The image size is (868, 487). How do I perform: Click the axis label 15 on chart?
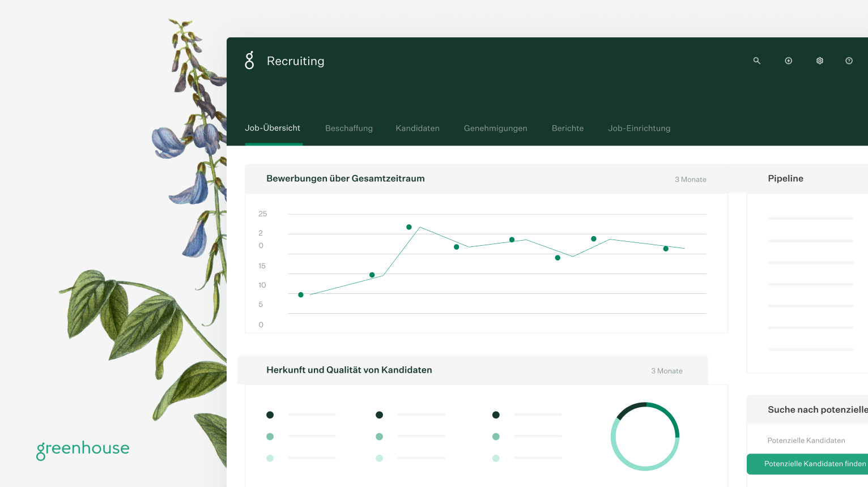(x=262, y=266)
